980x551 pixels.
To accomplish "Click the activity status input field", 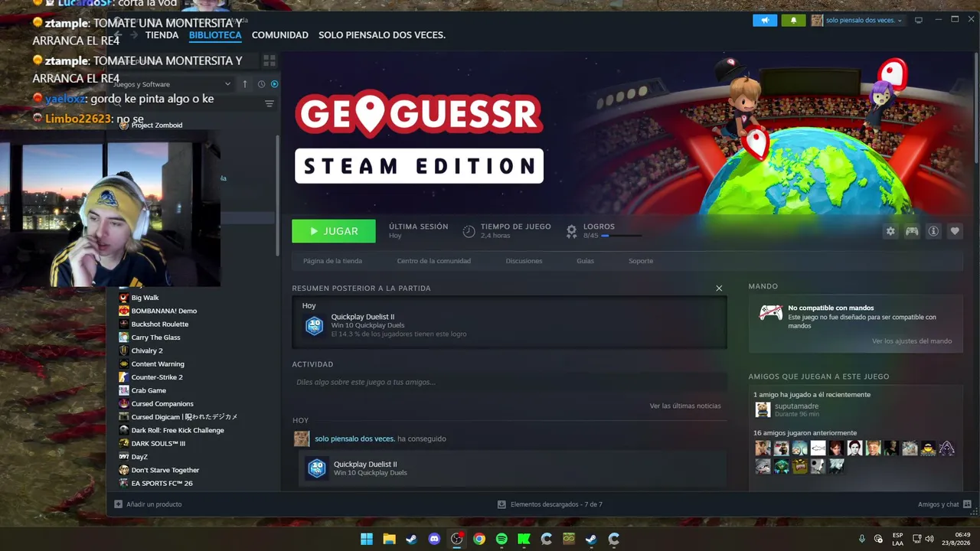I will 509,382.
